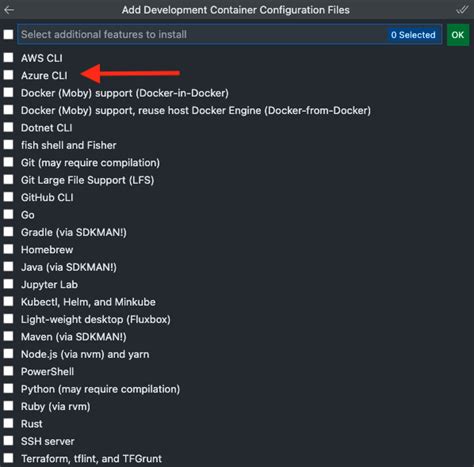Select the 'Azure CLI' list label
The image size is (474, 467).
point(44,76)
